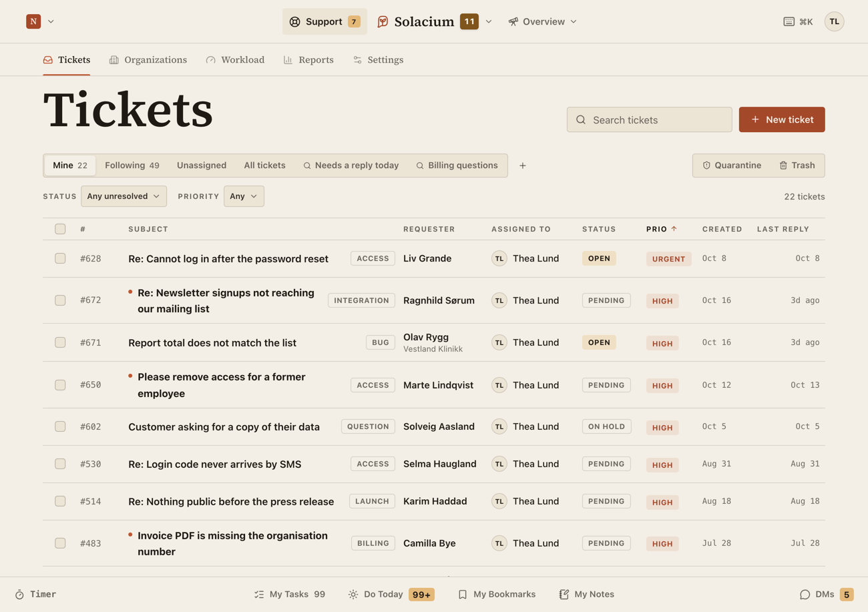This screenshot has height=612, width=868.
Task: Click the plus icon to add a view
Action: [x=523, y=166]
